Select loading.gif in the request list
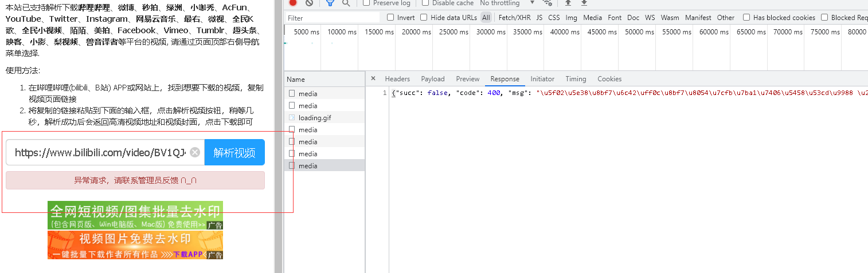Screen dimensions: 868x273 coord(314,118)
